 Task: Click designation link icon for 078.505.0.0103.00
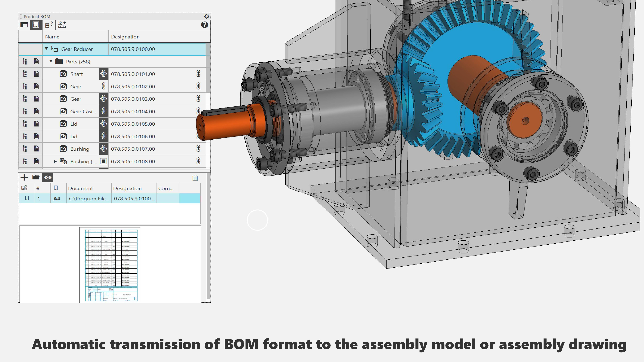point(198,98)
